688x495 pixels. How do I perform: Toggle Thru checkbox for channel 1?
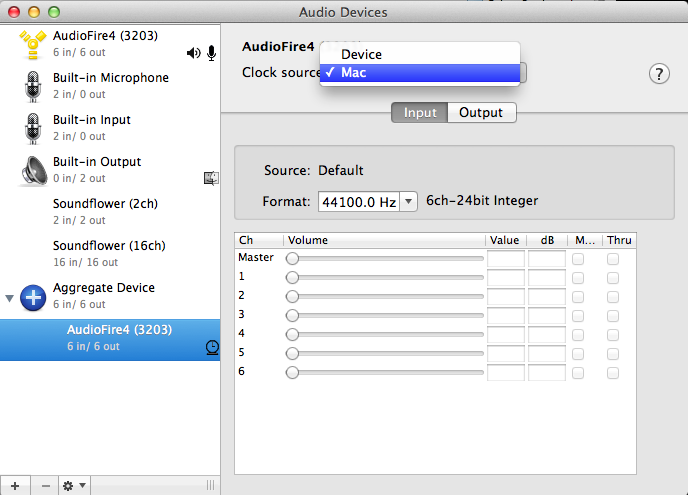[x=613, y=278]
